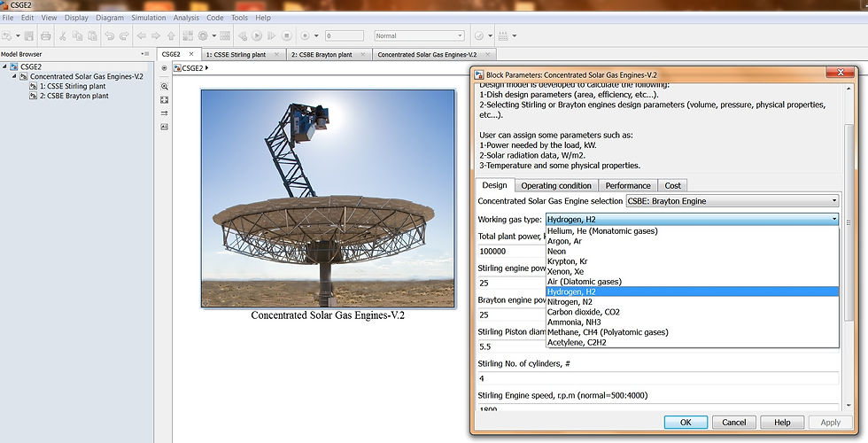Click the Cancel button

click(733, 422)
